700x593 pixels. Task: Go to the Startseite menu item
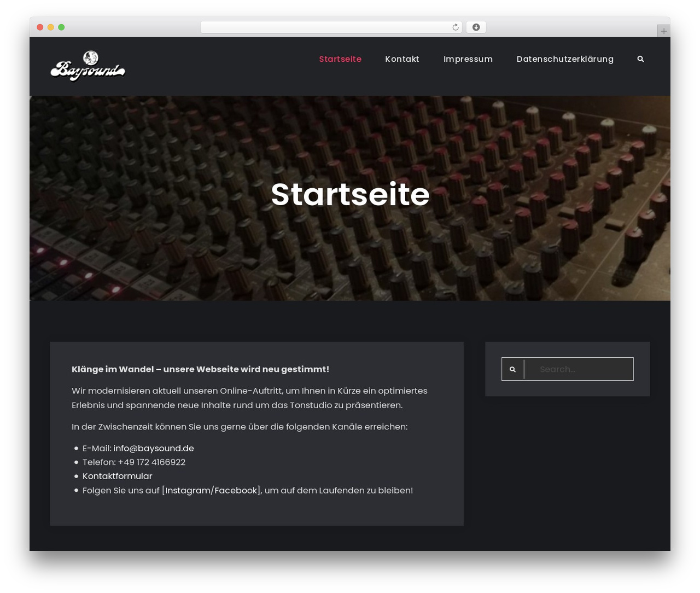(x=340, y=59)
